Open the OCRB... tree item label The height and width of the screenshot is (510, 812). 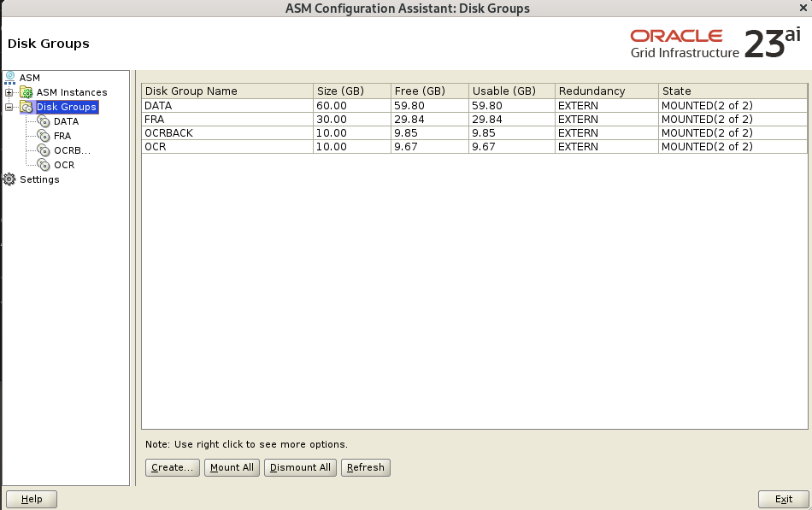tap(72, 150)
